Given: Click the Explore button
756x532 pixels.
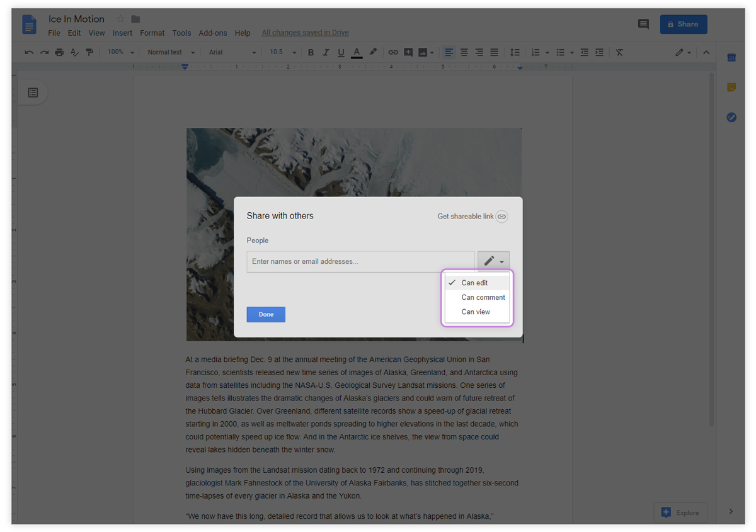Looking at the screenshot, I should 680,512.
